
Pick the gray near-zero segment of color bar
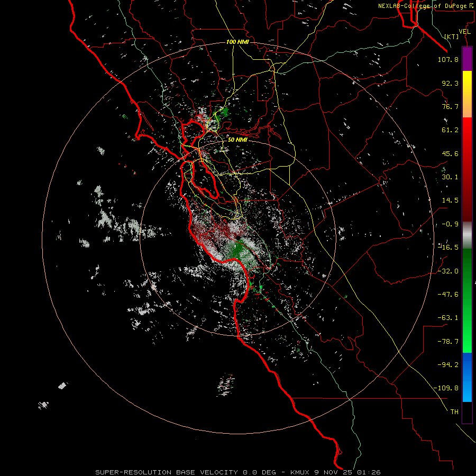pyautogui.click(x=467, y=235)
